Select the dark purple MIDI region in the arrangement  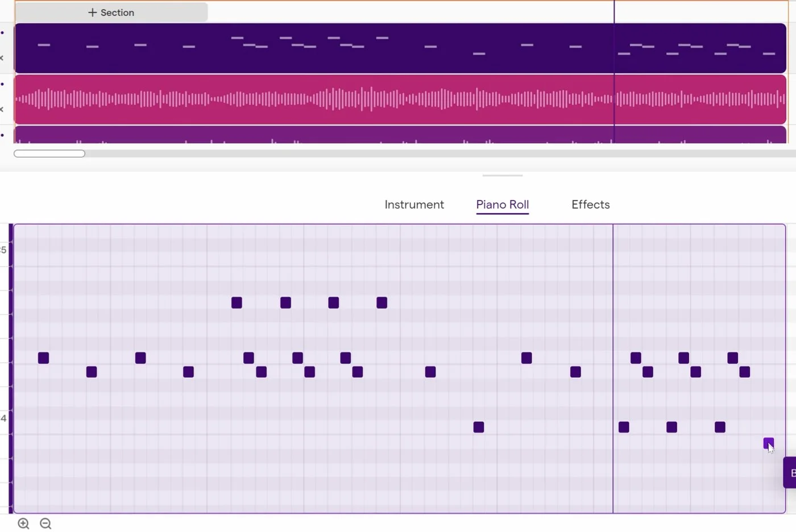point(400,48)
